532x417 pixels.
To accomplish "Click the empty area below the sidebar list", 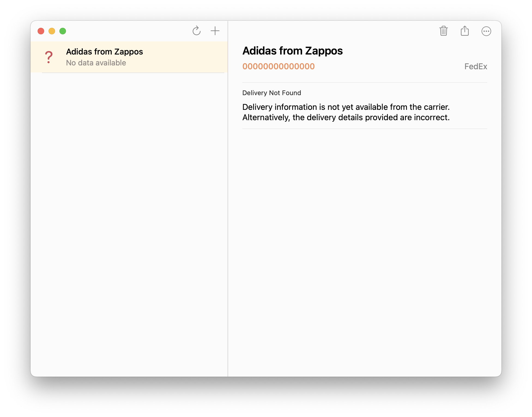I will (x=129, y=218).
